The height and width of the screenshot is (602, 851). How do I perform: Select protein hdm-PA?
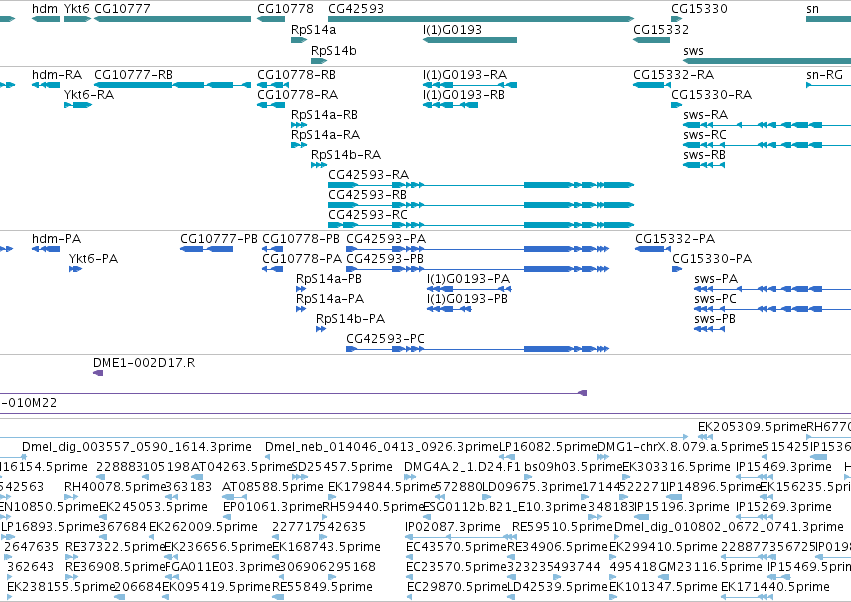click(56, 238)
